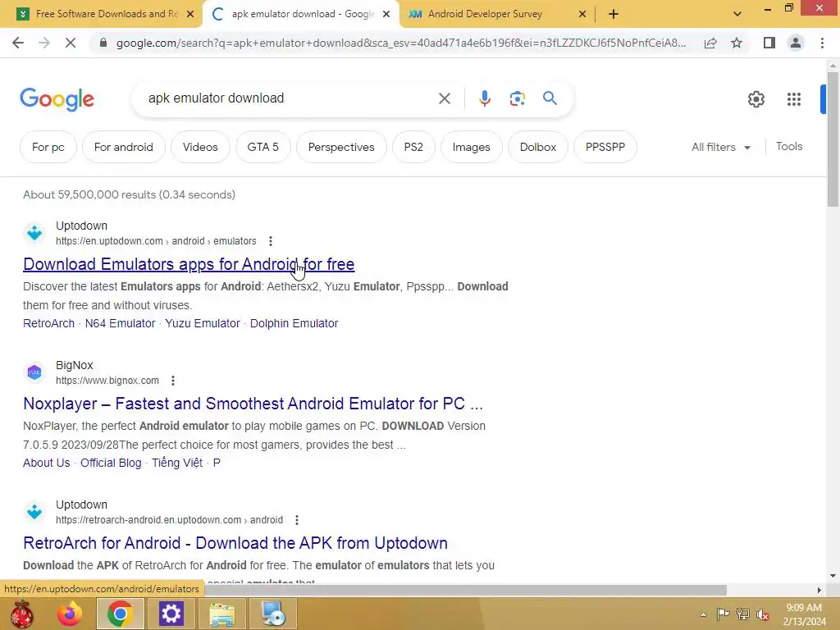The width and height of the screenshot is (840, 630).
Task: Open Tiếng Việt sitelink
Action: coord(177,463)
